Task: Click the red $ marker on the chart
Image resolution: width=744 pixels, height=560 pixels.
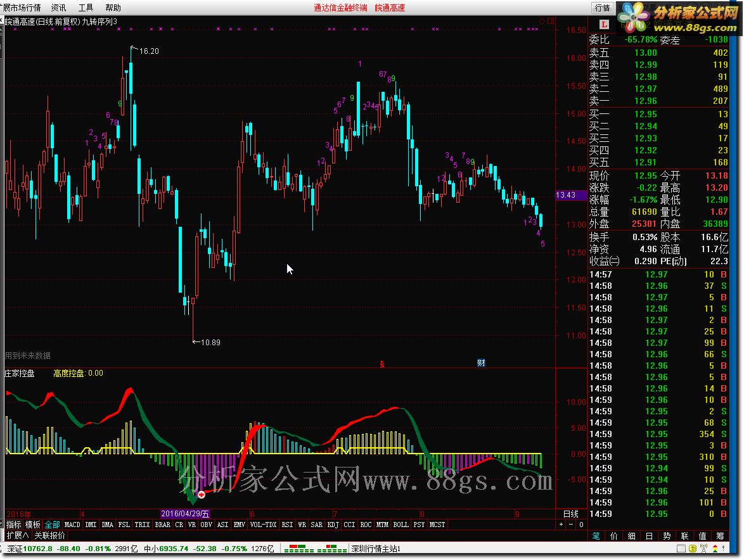Action: pos(382,364)
